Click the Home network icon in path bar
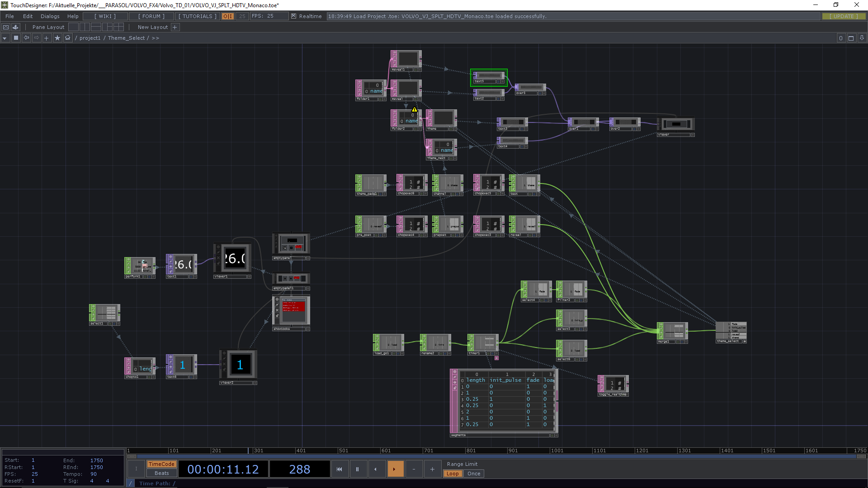Viewport: 868px width, 488px height. [x=68, y=38]
